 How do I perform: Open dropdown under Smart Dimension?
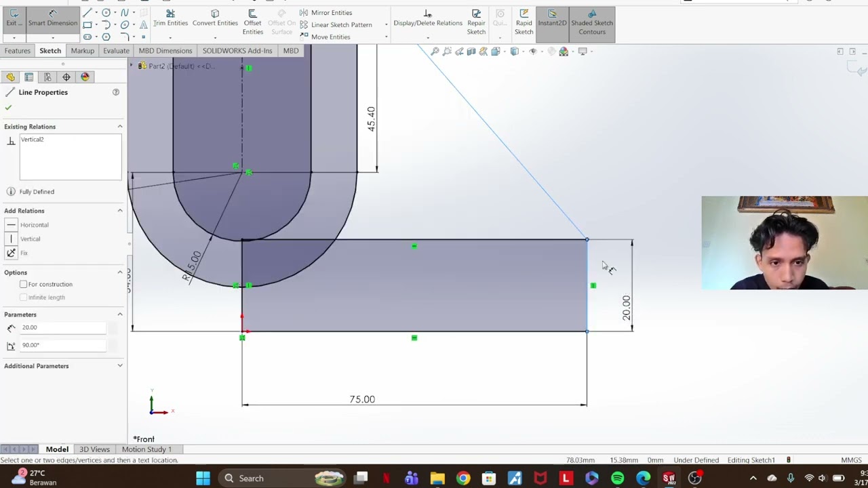pos(53,38)
